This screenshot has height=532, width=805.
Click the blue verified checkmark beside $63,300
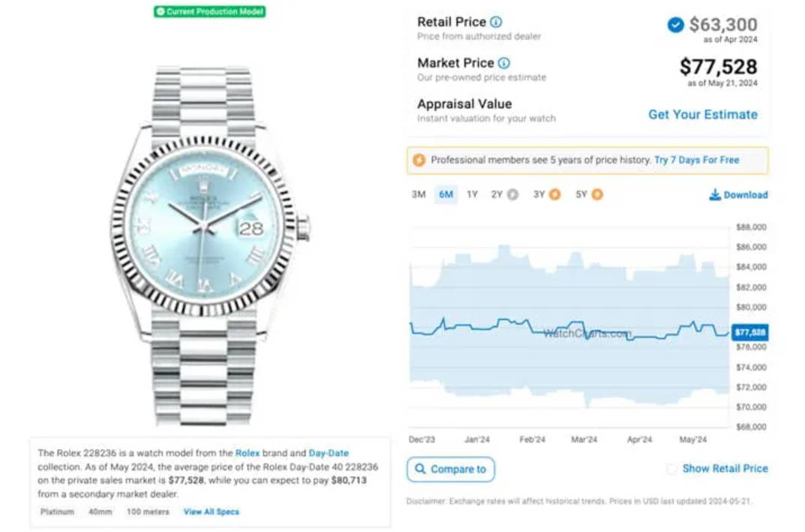676,25
